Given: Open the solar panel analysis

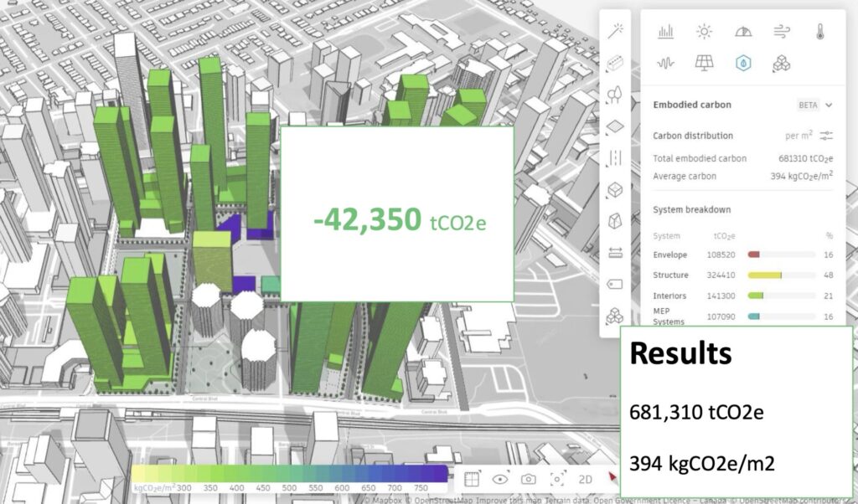Looking at the screenshot, I should 705,63.
